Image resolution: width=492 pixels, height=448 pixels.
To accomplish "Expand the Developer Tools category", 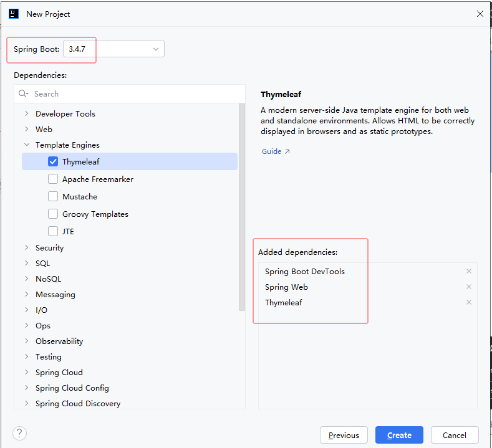I will tap(27, 113).
